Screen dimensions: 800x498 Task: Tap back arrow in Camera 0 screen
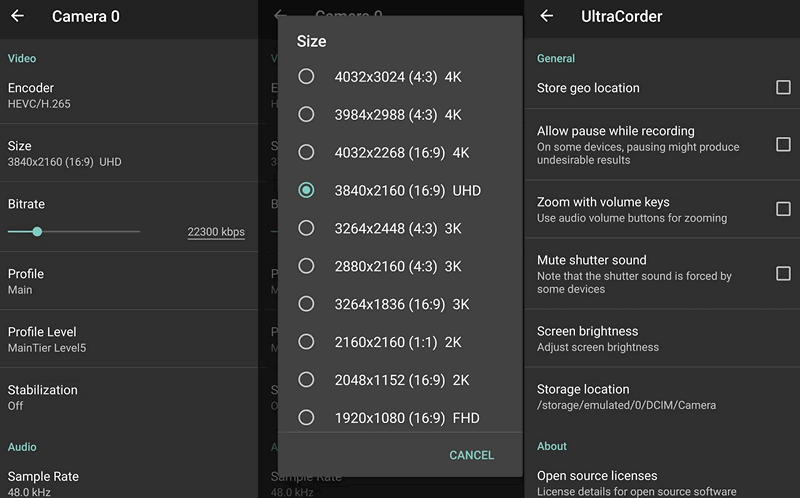(x=17, y=16)
